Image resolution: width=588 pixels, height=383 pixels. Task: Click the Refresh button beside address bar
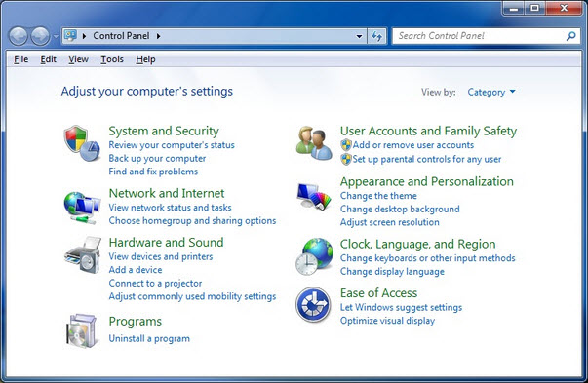click(x=376, y=36)
